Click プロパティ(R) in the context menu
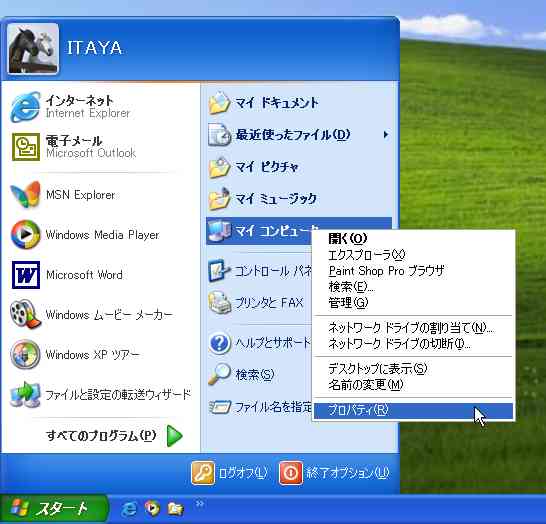The height and width of the screenshot is (524, 546). [413, 410]
